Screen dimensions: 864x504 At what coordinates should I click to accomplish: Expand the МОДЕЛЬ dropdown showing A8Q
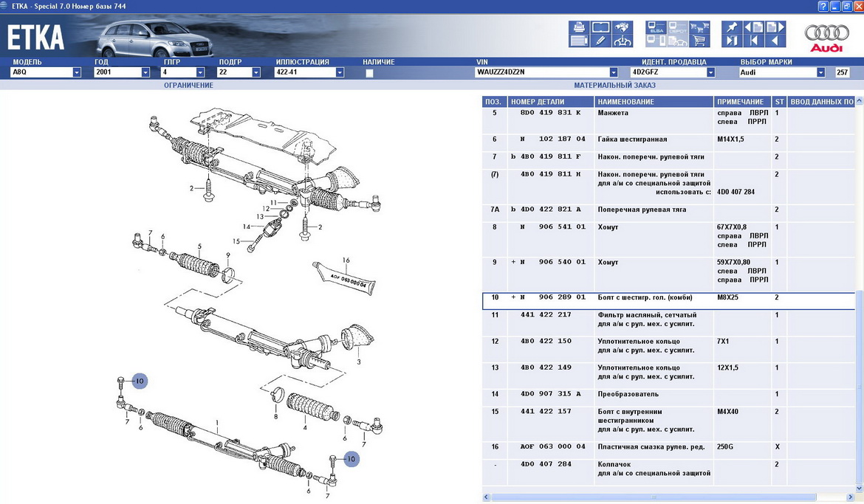(x=77, y=72)
